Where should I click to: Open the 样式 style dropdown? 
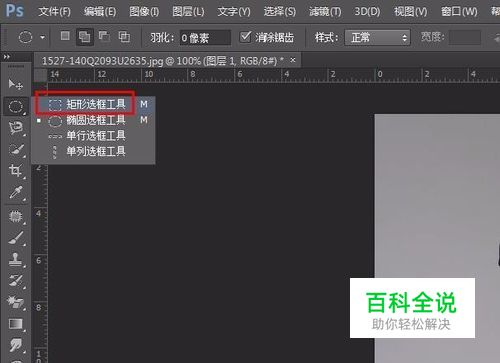click(x=377, y=37)
